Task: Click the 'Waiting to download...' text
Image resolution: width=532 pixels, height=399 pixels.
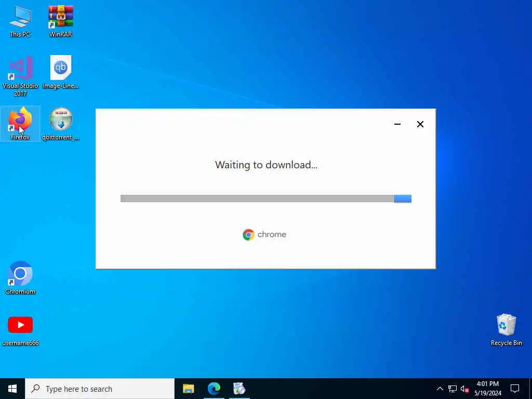Action: [266, 165]
